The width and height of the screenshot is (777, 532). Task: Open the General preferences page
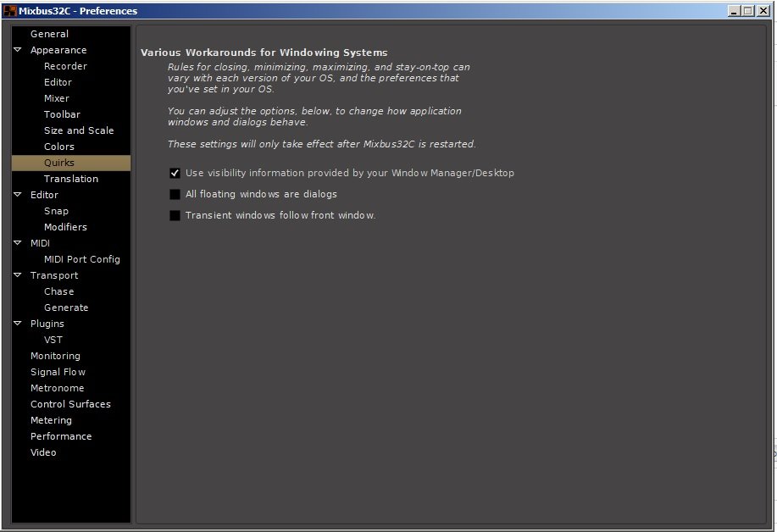click(49, 34)
